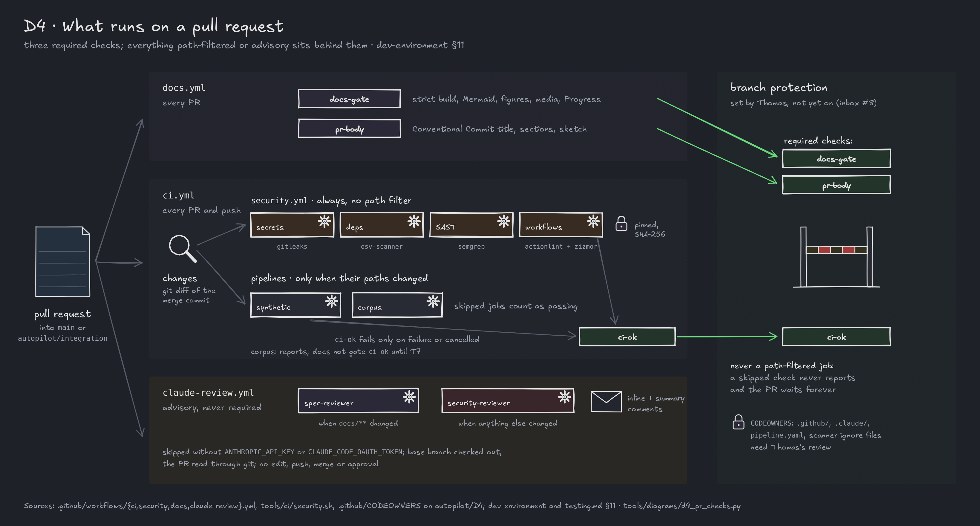Click the padlock icon next to CODEOWNERS
Image resolution: width=980 pixels, height=526 pixels.
coord(738,422)
